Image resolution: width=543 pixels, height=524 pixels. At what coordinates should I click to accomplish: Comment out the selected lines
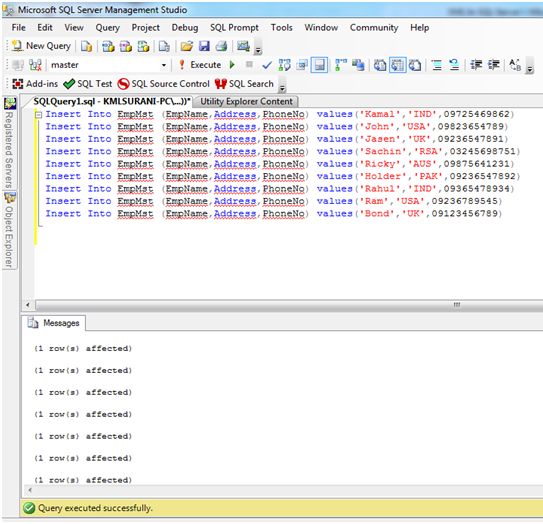pos(437,65)
